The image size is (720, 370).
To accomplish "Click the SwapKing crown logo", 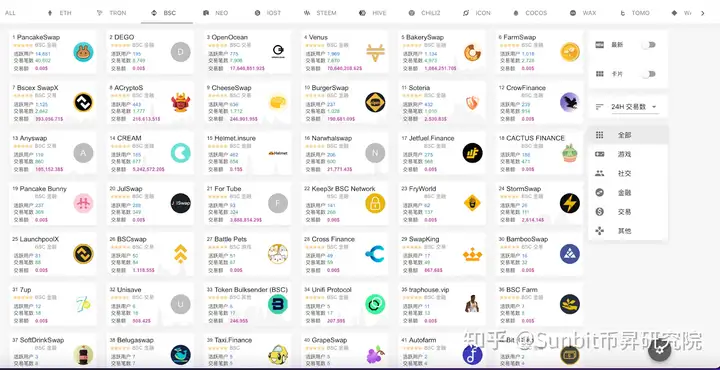I will coord(472,254).
